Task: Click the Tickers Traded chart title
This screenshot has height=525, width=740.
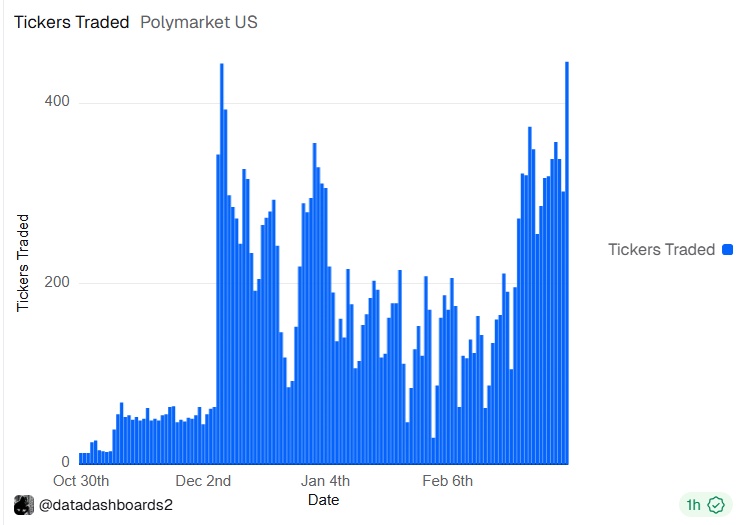Action: (71, 22)
